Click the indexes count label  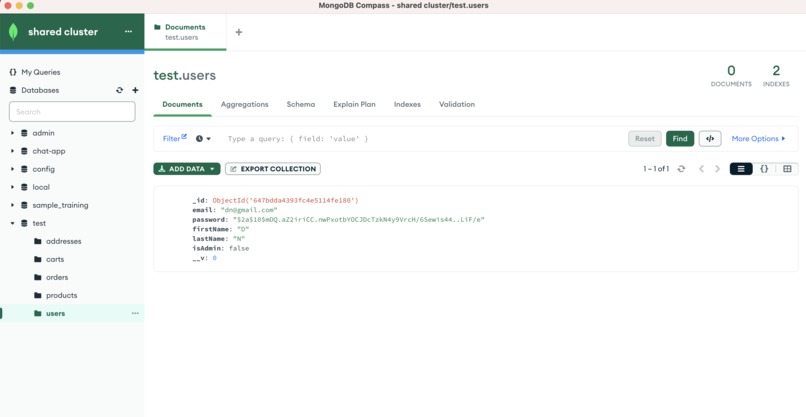[x=776, y=84]
